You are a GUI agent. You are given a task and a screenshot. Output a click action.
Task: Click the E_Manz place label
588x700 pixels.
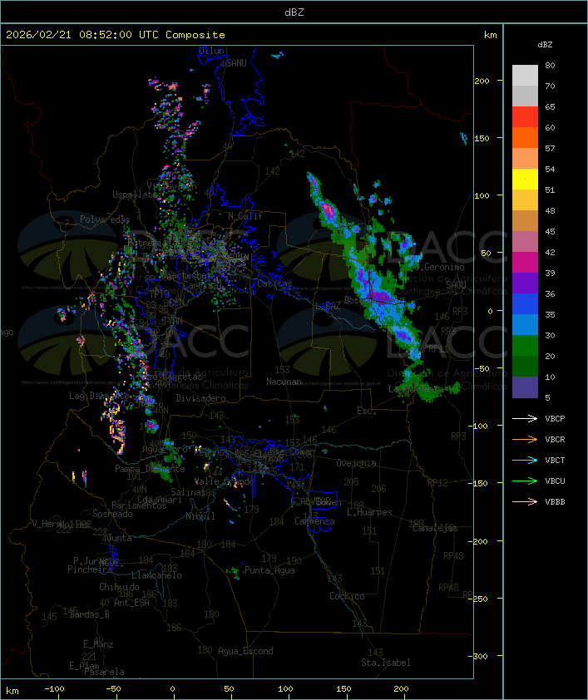pos(98,644)
